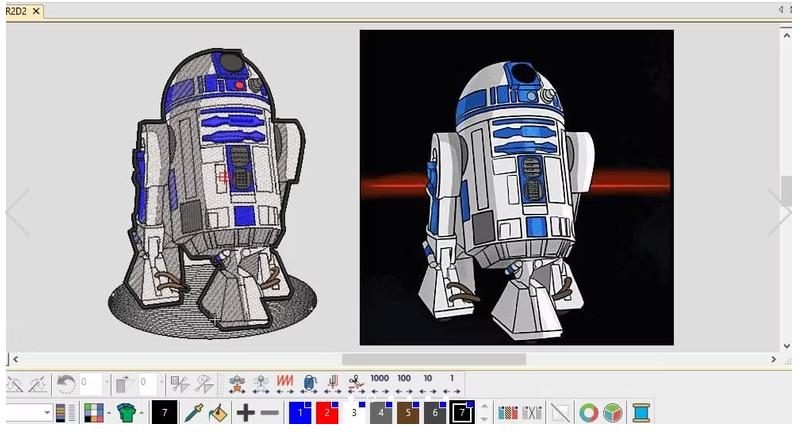Click the blue thread spool icon
The height and width of the screenshot is (435, 808).
tap(642, 413)
